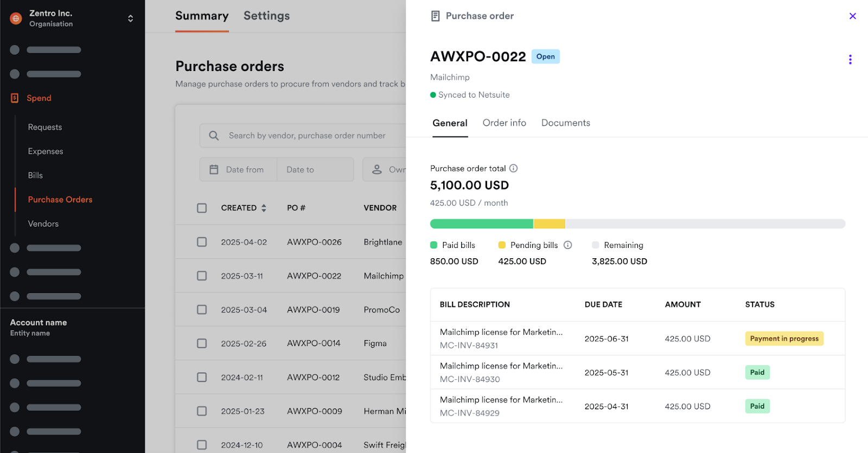
Task: Click the search magnifier icon
Action: click(x=214, y=136)
